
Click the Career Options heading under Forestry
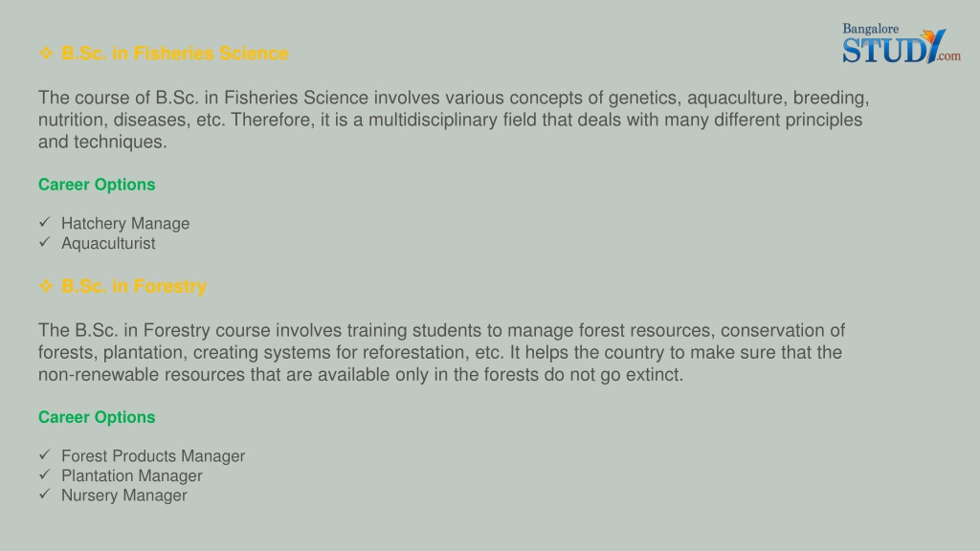click(97, 417)
